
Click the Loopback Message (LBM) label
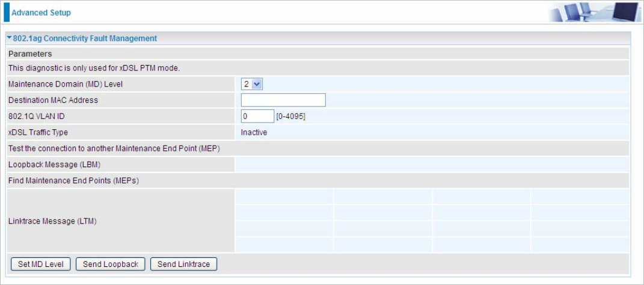(55, 165)
